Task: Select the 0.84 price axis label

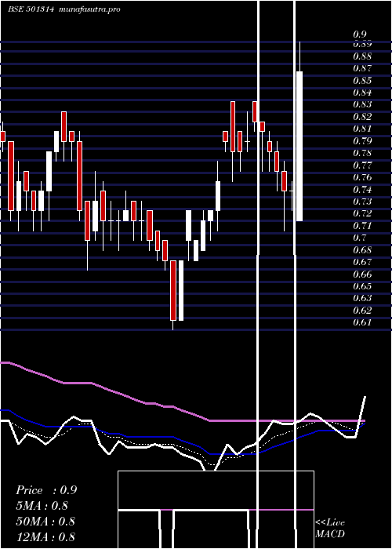Action: pyautogui.click(x=362, y=93)
